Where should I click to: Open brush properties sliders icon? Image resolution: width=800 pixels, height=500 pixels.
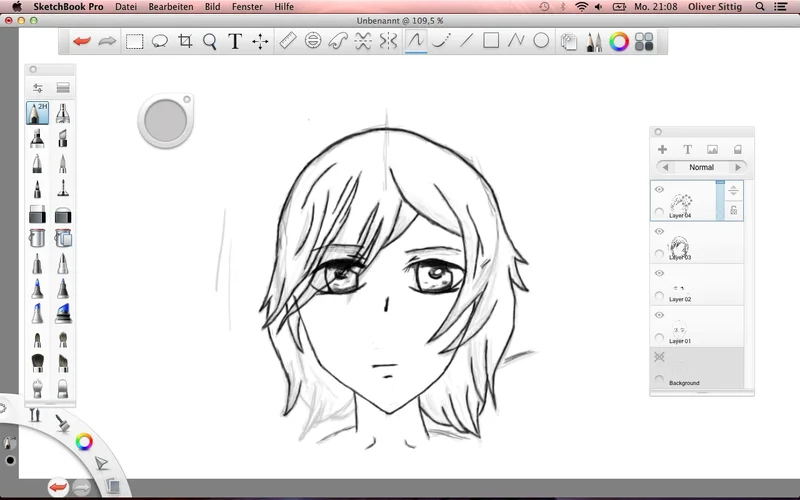[x=38, y=88]
